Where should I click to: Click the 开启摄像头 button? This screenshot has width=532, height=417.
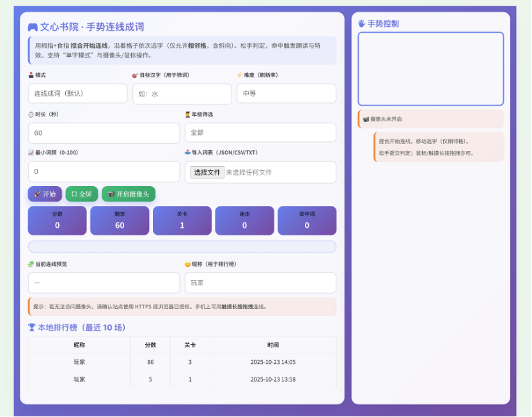point(129,194)
